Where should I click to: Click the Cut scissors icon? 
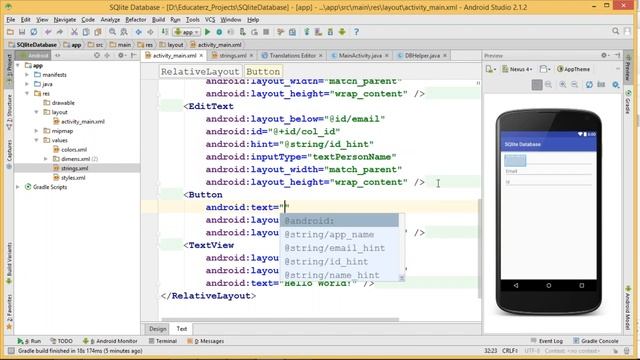(74, 32)
